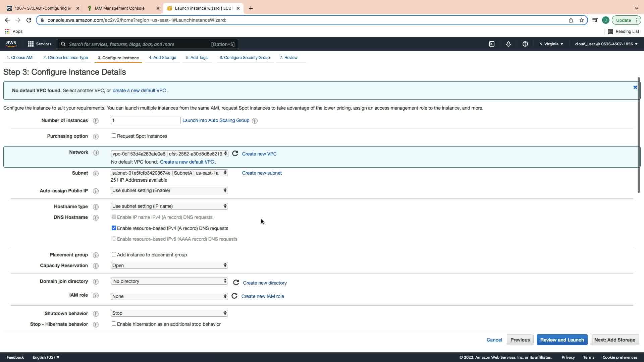Open the notifications bell icon
Viewport: 644px width, 362px height.
(x=508, y=44)
